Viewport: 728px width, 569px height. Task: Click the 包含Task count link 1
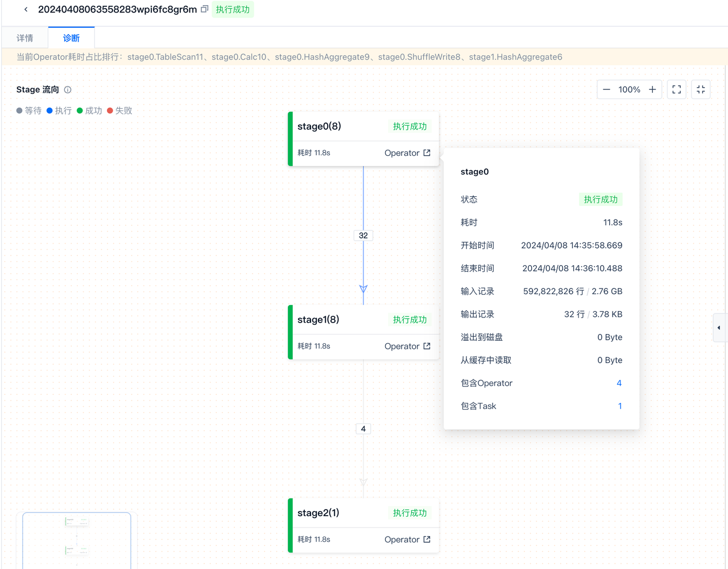pyautogui.click(x=619, y=406)
